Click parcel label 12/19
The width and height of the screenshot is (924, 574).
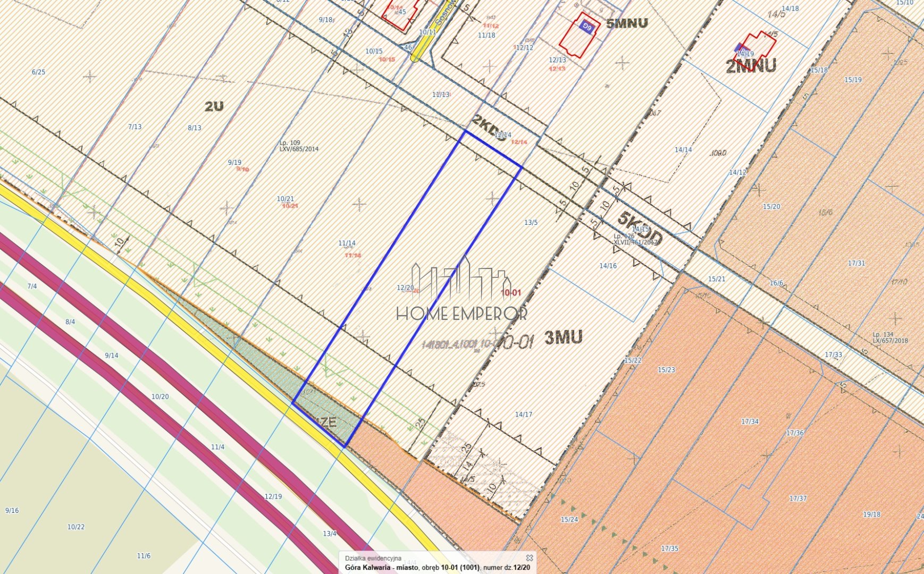tap(273, 496)
